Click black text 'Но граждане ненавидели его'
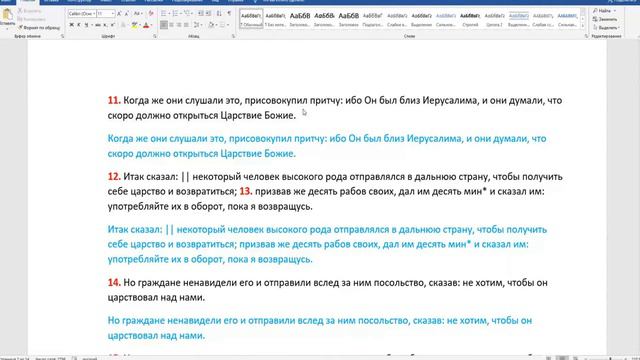The width and height of the screenshot is (640, 360). pyautogui.click(x=189, y=282)
